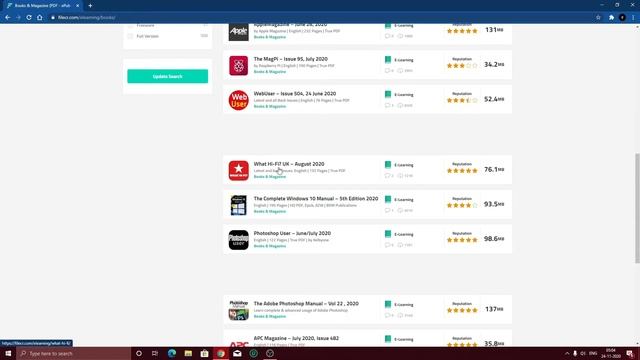The width and height of the screenshot is (640, 360).
Task: Click Books & Magazine link under WebUser
Action: click(x=270, y=107)
